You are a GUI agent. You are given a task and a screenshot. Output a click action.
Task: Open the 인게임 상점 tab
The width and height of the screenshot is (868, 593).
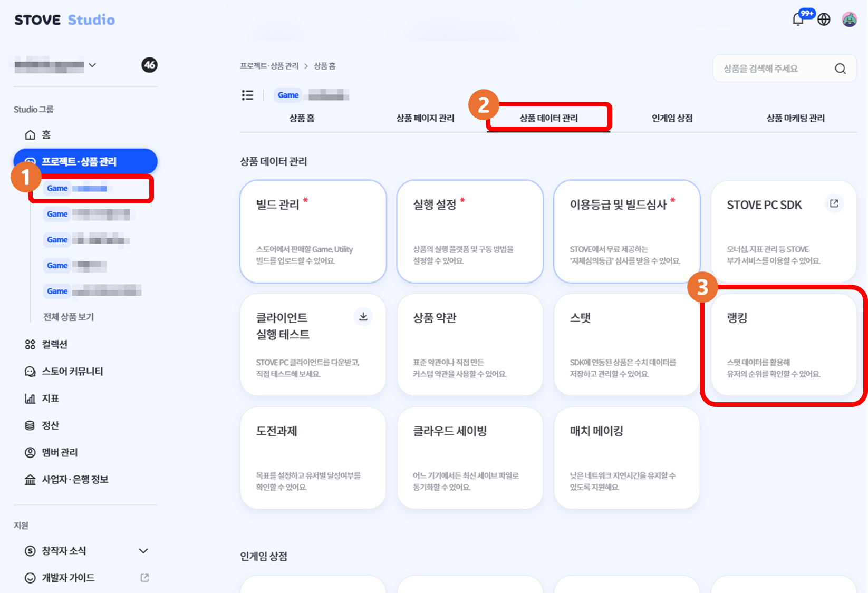(672, 118)
